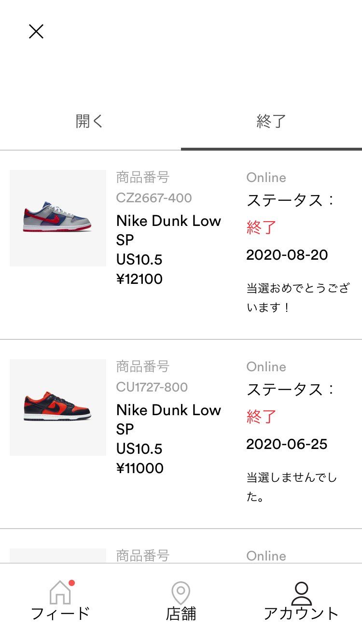The width and height of the screenshot is (362, 644).
Task: Open the partially visible third product thumbnail
Action: click(58, 555)
